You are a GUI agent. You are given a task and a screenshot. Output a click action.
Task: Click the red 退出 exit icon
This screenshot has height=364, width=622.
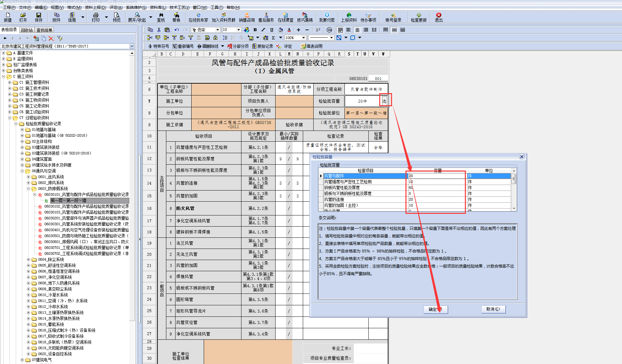(x=439, y=17)
